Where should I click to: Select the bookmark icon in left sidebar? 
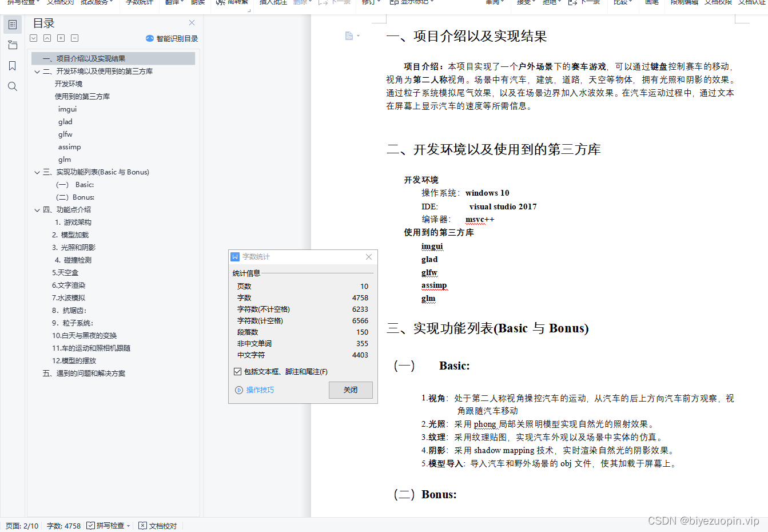click(13, 65)
